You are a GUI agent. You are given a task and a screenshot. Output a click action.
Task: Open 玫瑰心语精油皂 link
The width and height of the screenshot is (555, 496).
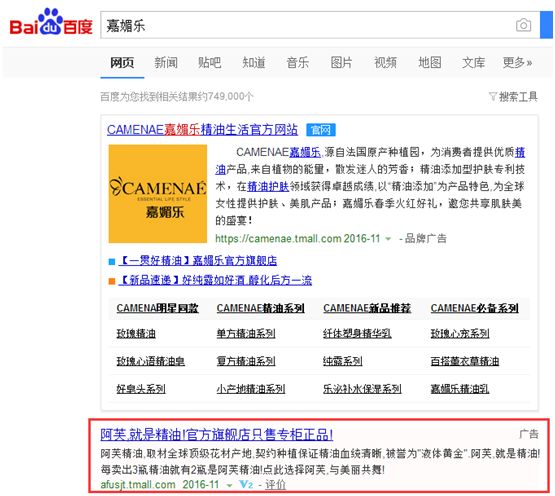(151, 361)
